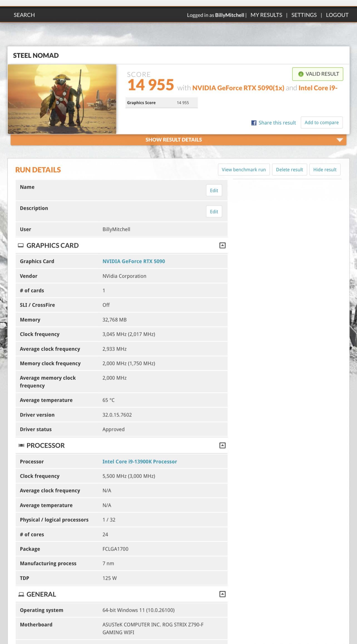
Task: Click the ROG STRIX Z790-F motherboard value
Action: click(x=153, y=628)
